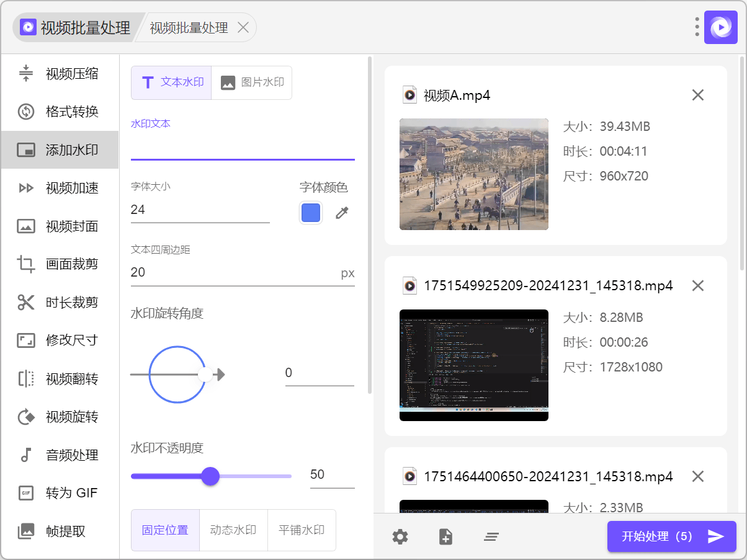The width and height of the screenshot is (747, 560).
Task: Open the 时长裁剪 scissors tool
Action: tap(60, 303)
